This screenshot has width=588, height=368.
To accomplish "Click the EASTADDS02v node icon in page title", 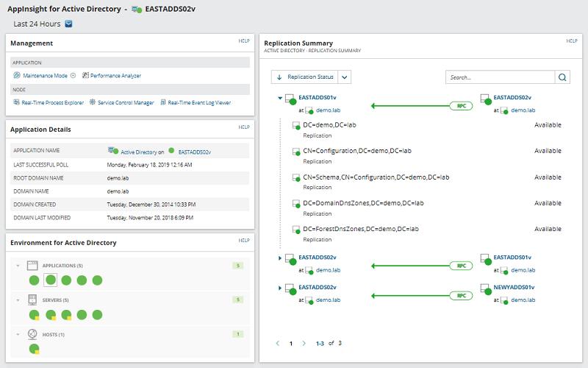I will 137,10.
